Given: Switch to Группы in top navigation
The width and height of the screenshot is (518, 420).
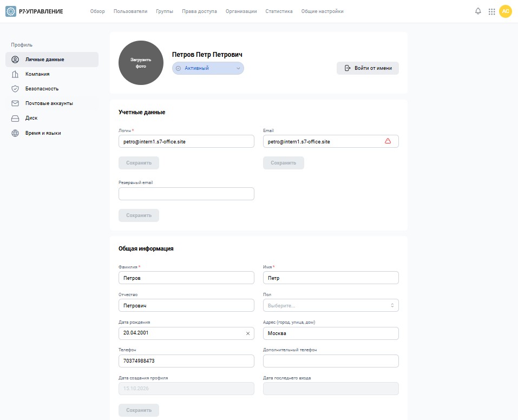Looking at the screenshot, I should [165, 11].
